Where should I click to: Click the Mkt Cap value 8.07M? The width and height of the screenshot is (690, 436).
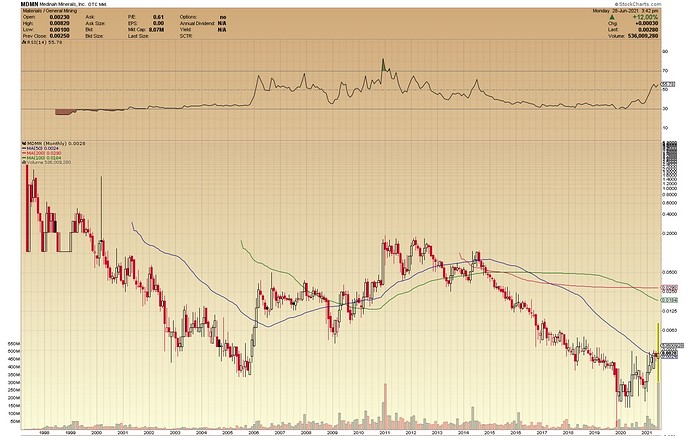[x=156, y=29]
